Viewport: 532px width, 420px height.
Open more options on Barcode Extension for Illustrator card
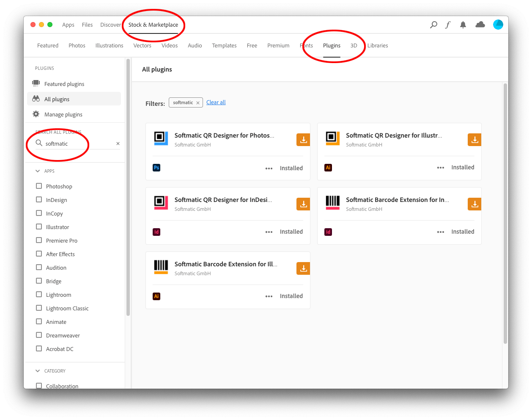pos(269,296)
